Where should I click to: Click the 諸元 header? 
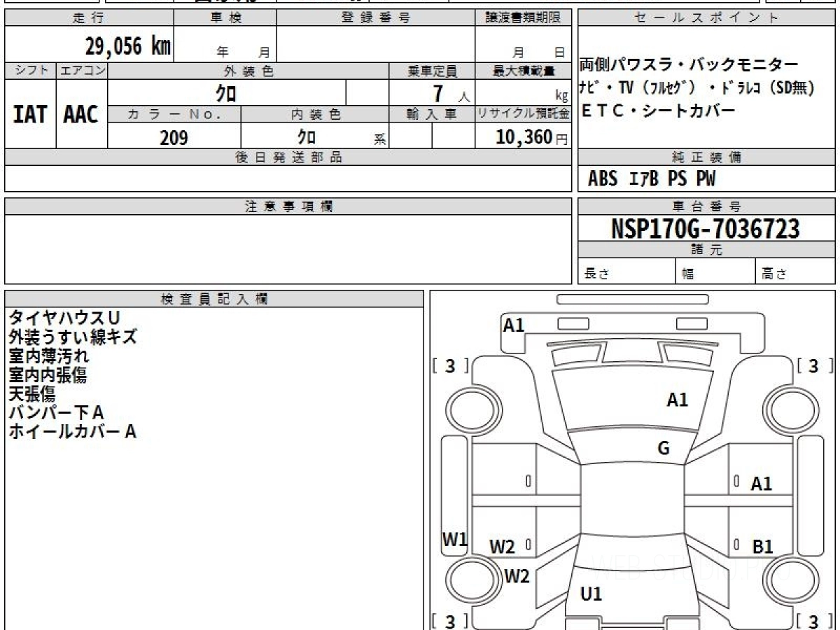706,250
